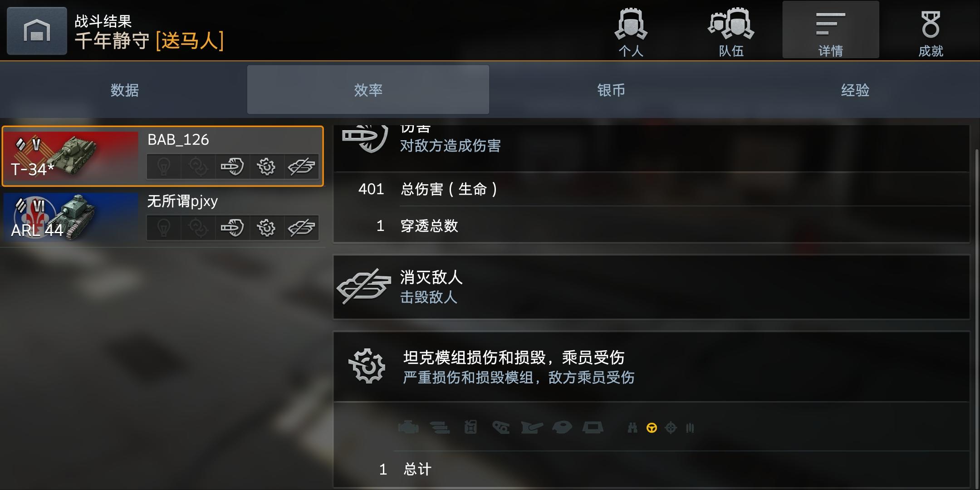Click the module damage gear icon for BAB_126
This screenshot has height=490, width=980.
click(x=266, y=167)
